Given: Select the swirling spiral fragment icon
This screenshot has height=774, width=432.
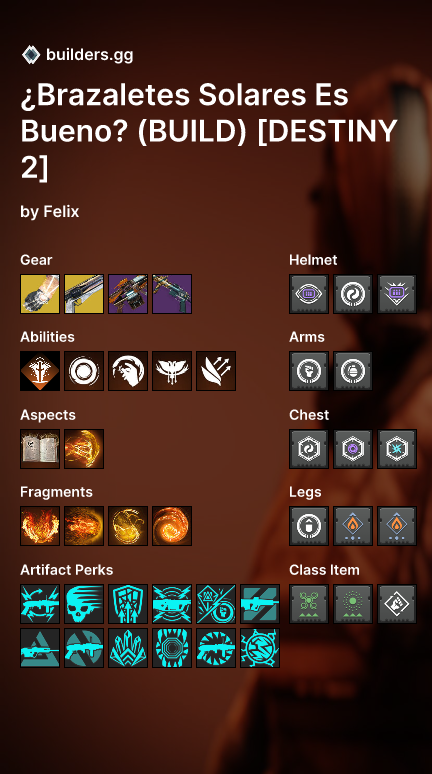Looking at the screenshot, I should pos(172,526).
